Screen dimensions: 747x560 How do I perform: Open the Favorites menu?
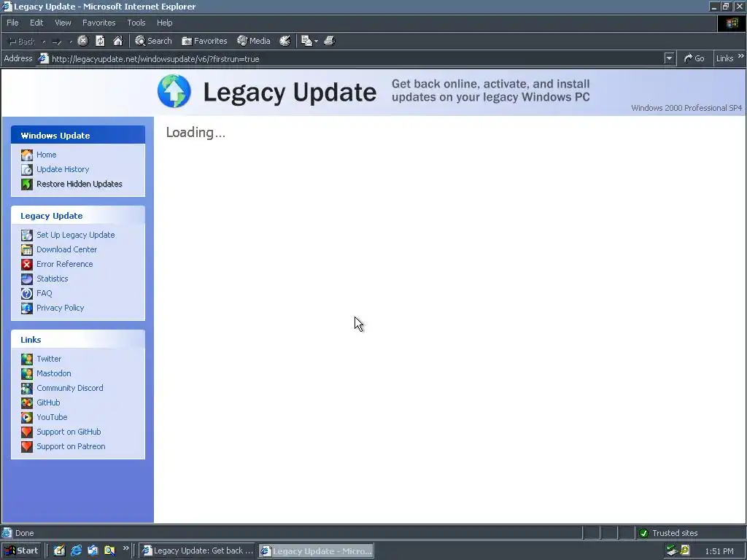[x=98, y=23]
